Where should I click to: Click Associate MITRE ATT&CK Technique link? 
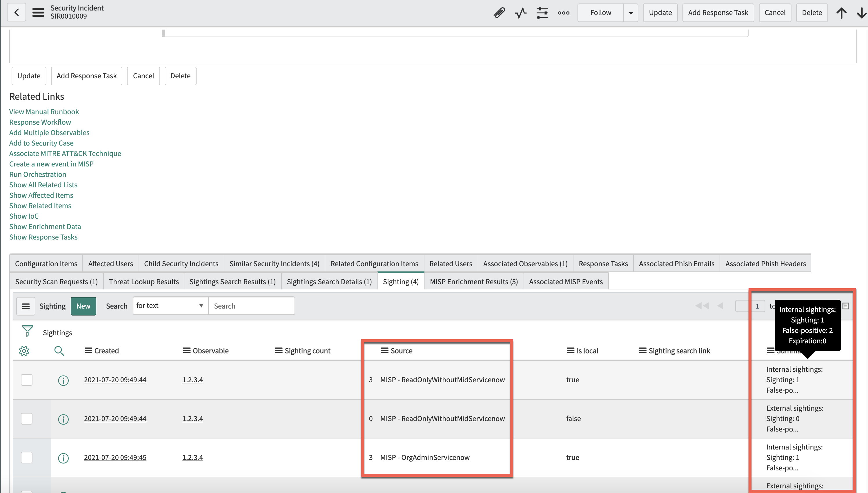(x=65, y=153)
